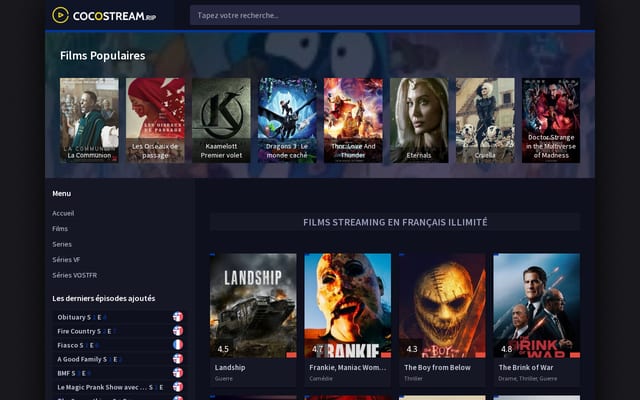Open the Films menu link
Image resolution: width=640 pixels, height=400 pixels.
click(x=60, y=229)
